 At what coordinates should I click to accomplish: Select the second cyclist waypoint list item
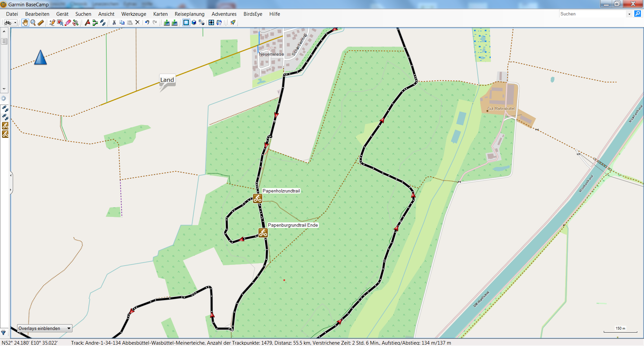coord(5,134)
